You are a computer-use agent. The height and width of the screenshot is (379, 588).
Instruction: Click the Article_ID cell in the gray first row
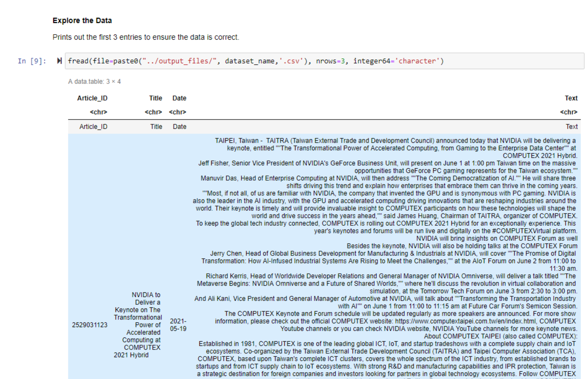[x=93, y=127]
